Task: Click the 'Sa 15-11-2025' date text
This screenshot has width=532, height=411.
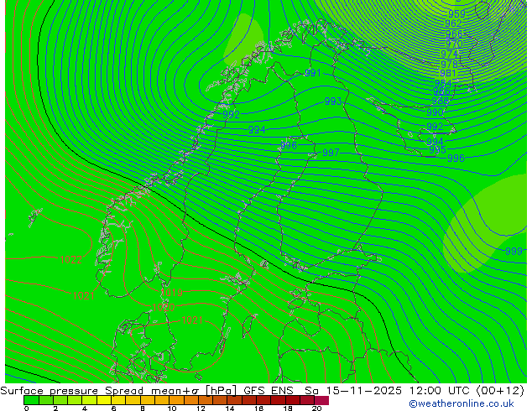Action: click(353, 391)
